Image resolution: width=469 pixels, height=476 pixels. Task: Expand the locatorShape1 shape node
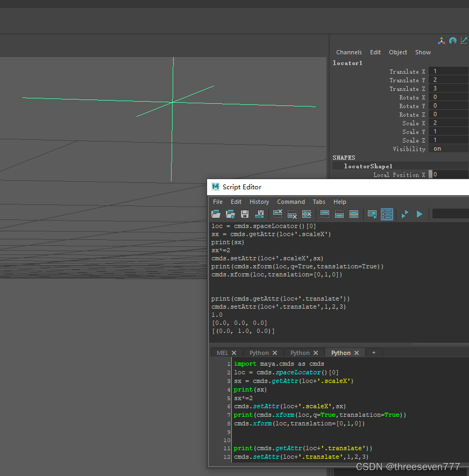368,166
